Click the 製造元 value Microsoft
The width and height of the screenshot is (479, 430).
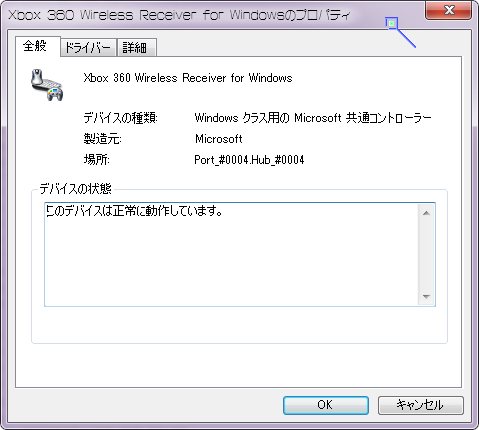(x=219, y=139)
